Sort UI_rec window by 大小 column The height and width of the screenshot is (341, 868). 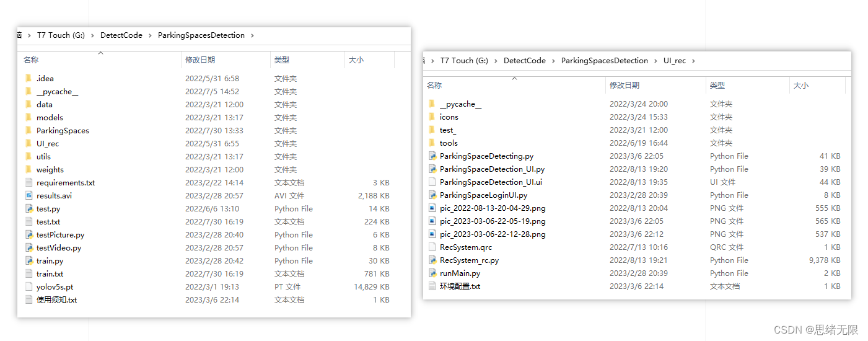click(x=801, y=85)
